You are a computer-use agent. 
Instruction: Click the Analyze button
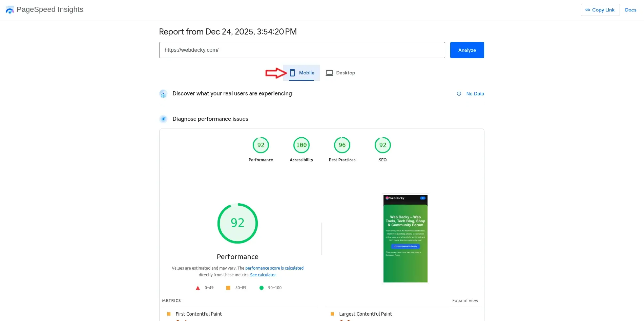[466, 50]
